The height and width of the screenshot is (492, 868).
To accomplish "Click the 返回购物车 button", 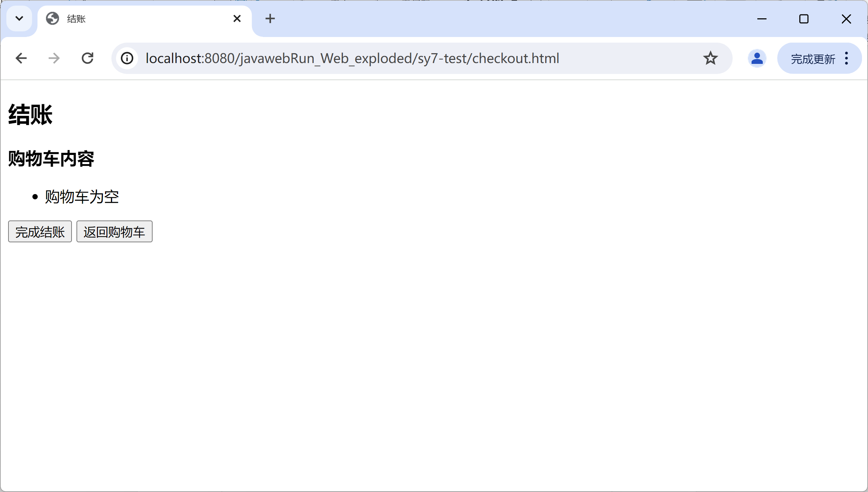I will click(x=114, y=232).
